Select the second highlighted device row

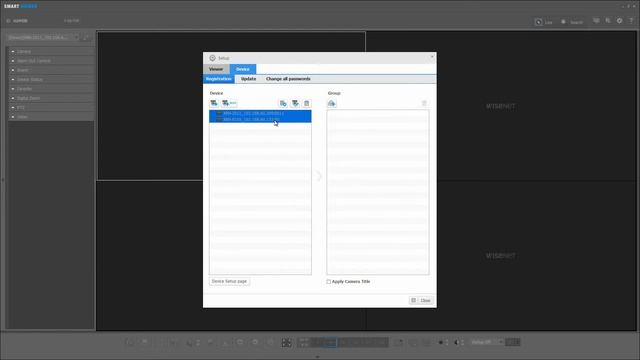[x=260, y=119]
